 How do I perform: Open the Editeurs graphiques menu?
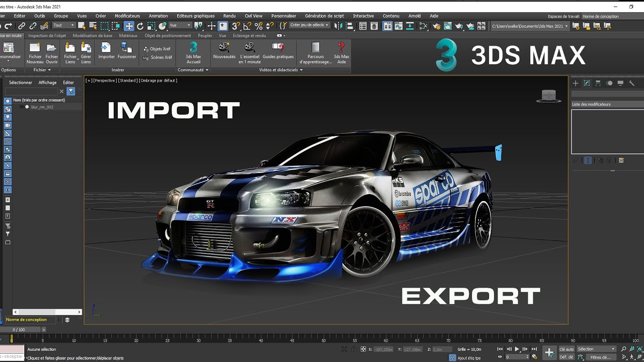pyautogui.click(x=196, y=16)
